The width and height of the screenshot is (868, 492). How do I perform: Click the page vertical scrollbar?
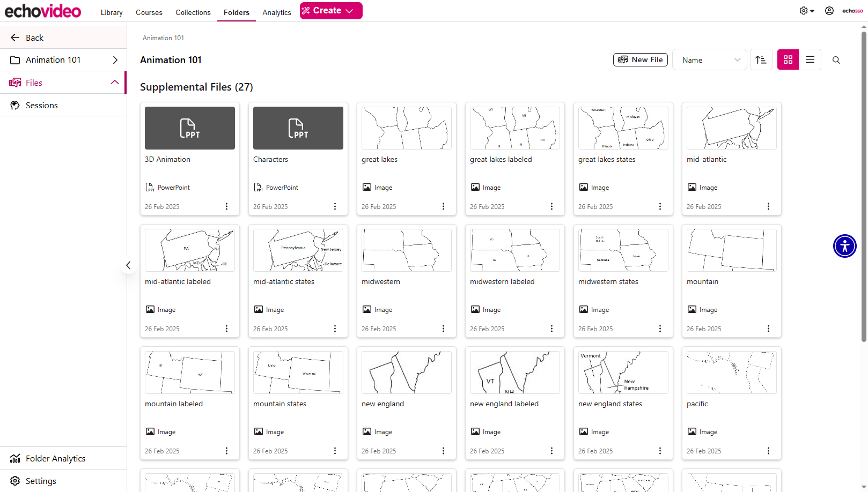tap(864, 187)
